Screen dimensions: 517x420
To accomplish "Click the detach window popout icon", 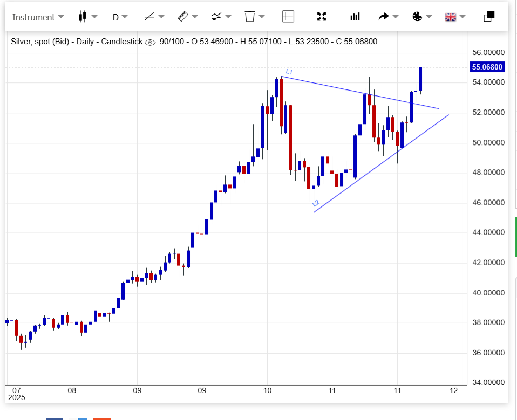I will coord(489,17).
